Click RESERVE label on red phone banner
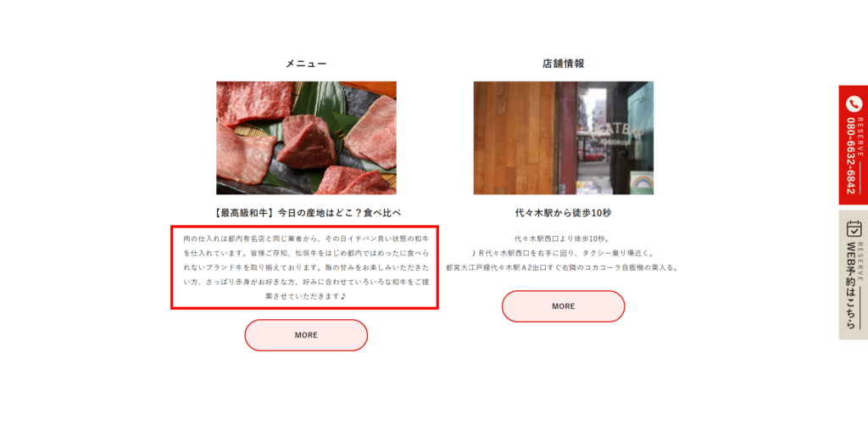Image resolution: width=868 pixels, height=426 pixels. coord(860,137)
